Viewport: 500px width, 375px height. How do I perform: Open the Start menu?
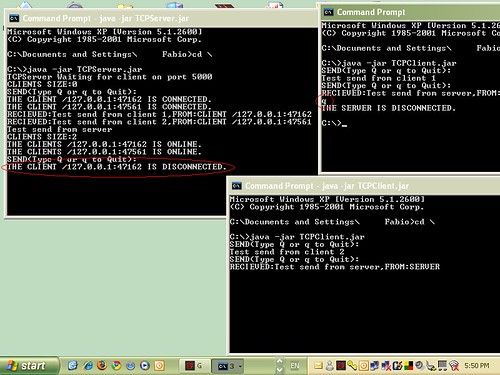29,366
